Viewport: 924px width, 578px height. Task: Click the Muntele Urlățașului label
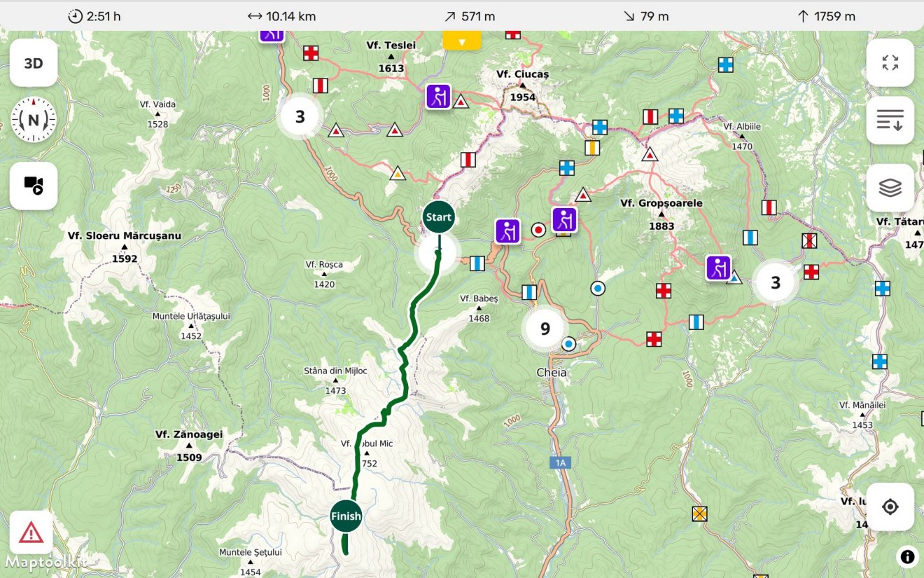[x=191, y=326]
